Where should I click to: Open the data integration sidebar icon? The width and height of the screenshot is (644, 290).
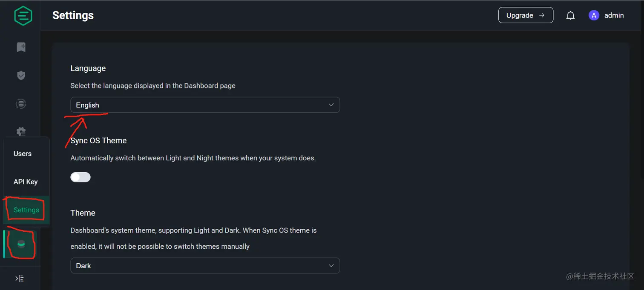21,103
